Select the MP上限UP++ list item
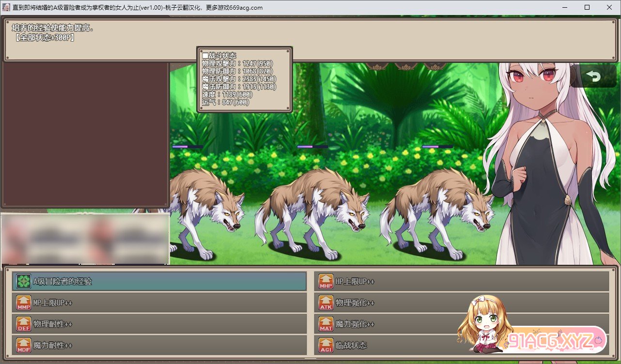Screen dimensions: 621x364 pyautogui.click(x=160, y=303)
